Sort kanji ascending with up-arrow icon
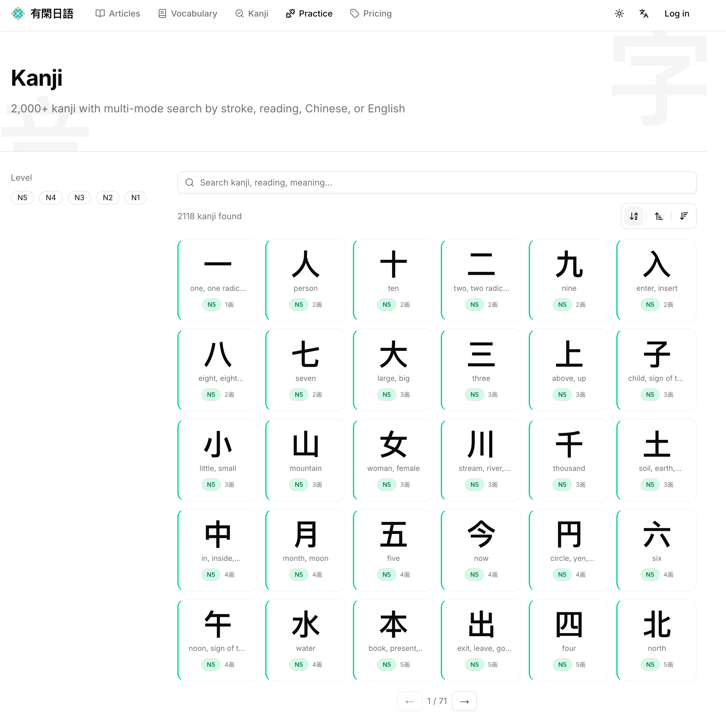The width and height of the screenshot is (726, 728). click(x=659, y=216)
